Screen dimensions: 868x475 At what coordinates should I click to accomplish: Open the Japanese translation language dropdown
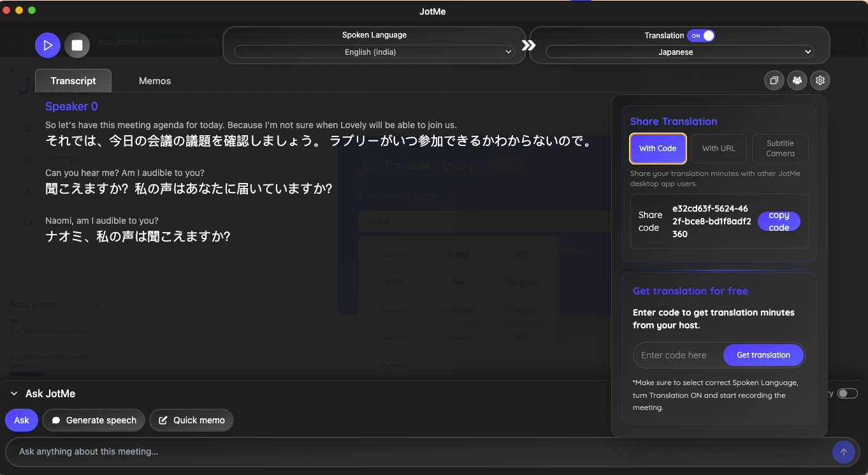[679, 52]
